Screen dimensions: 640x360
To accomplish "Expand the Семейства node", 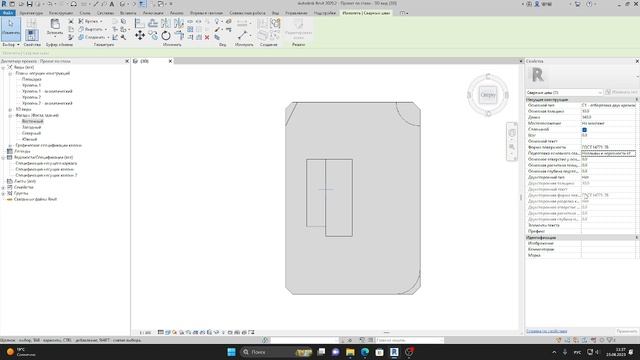I will coord(4,187).
